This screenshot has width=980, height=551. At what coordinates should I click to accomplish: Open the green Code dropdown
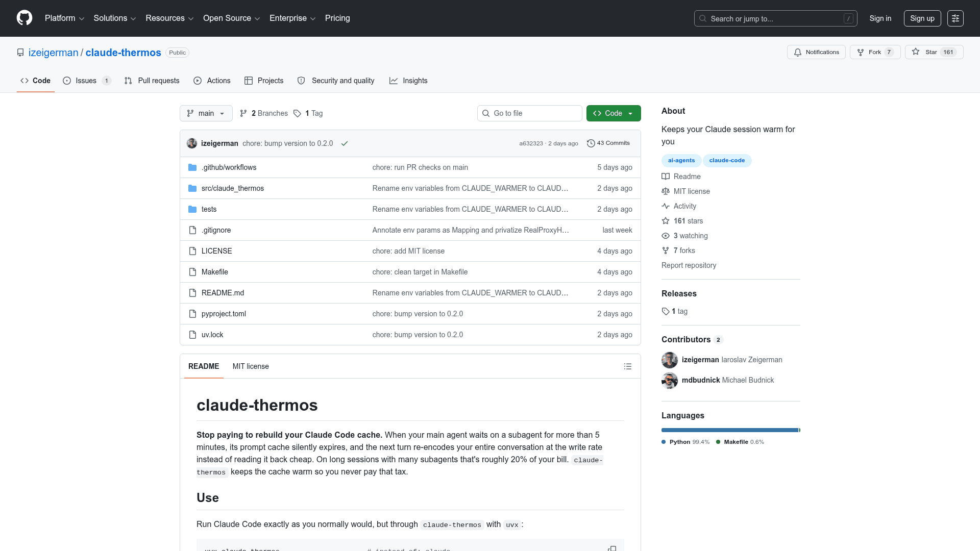coord(614,113)
